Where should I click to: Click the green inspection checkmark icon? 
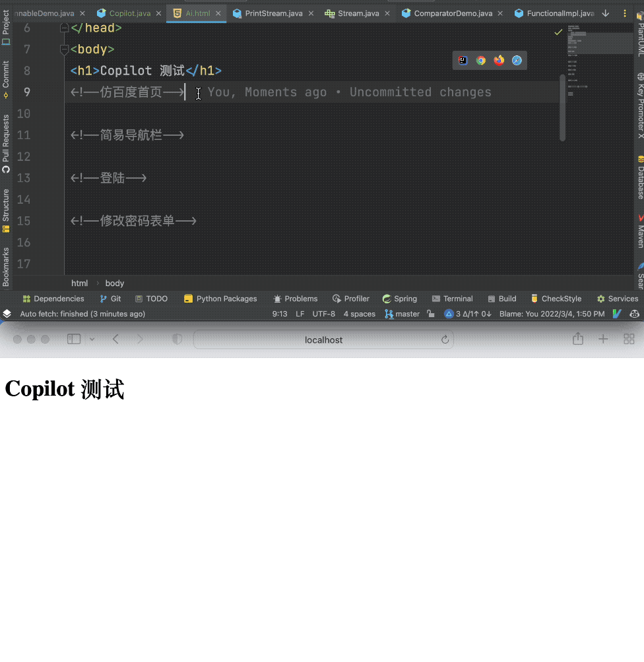(558, 32)
